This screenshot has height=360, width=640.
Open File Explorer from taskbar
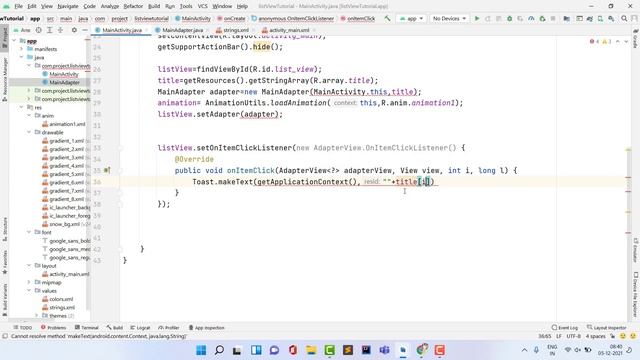pyautogui.click(x=311, y=350)
